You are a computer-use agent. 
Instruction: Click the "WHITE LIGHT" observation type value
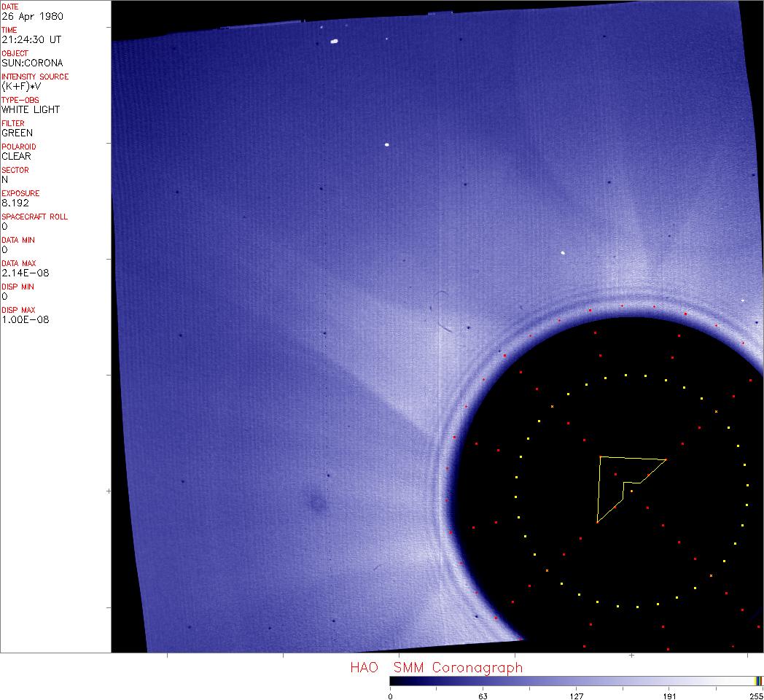(x=31, y=109)
